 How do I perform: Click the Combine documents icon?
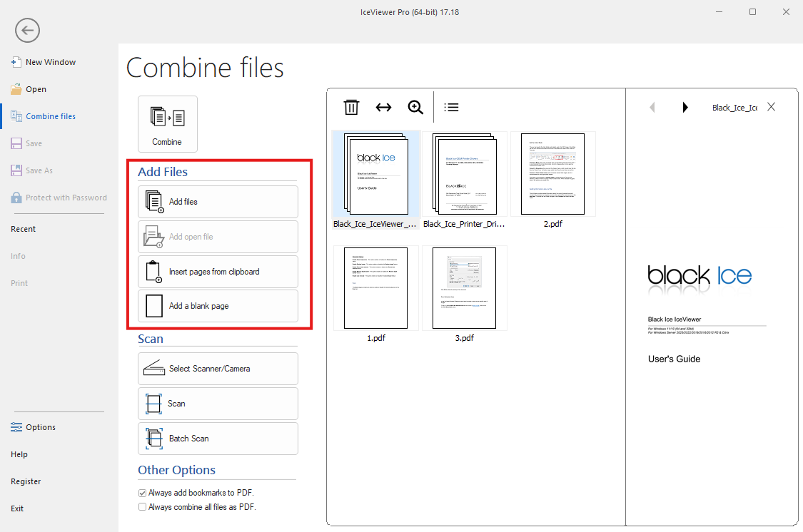click(168, 117)
